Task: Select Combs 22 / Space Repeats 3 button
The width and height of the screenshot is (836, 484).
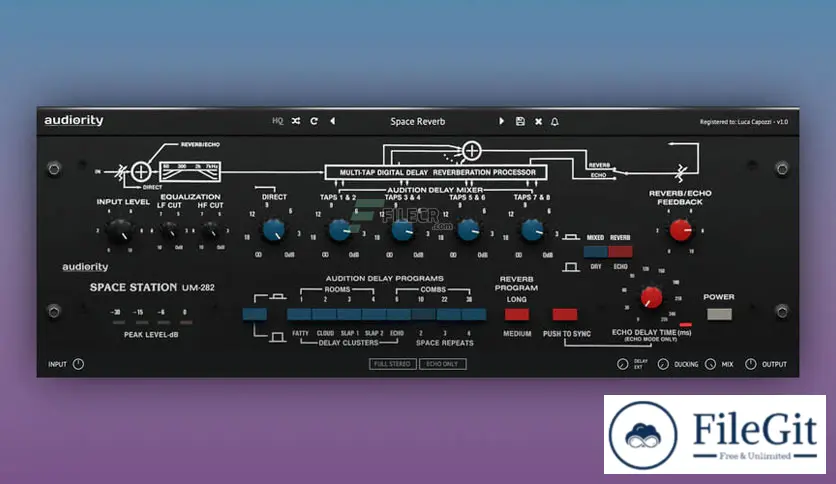Action: pos(449,314)
